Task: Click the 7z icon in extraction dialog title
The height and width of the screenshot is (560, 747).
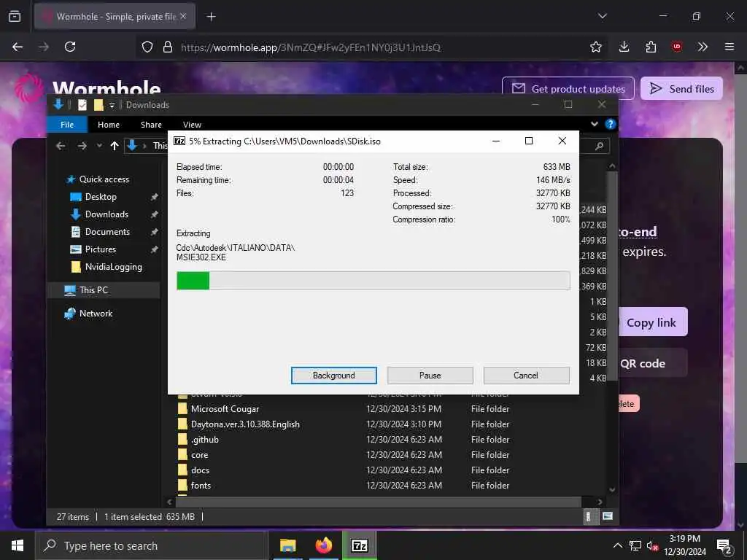Action: point(179,141)
